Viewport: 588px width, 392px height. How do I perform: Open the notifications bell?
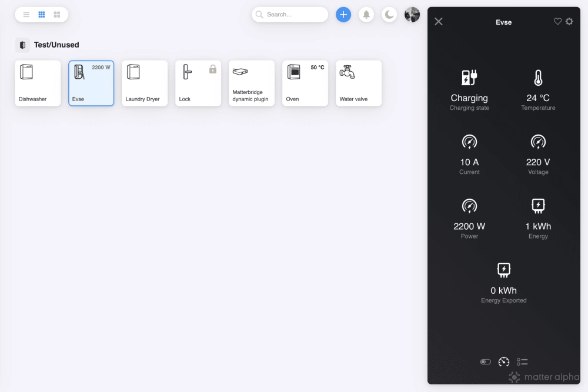coord(366,15)
